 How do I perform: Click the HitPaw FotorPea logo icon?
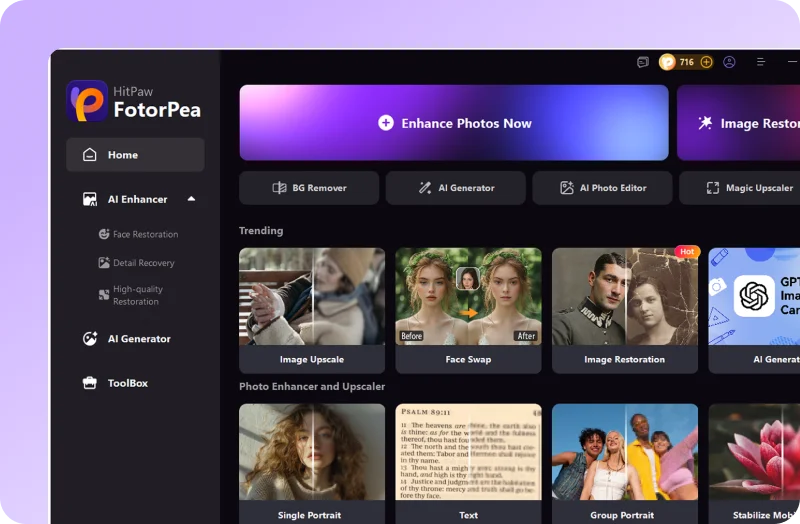click(87, 101)
